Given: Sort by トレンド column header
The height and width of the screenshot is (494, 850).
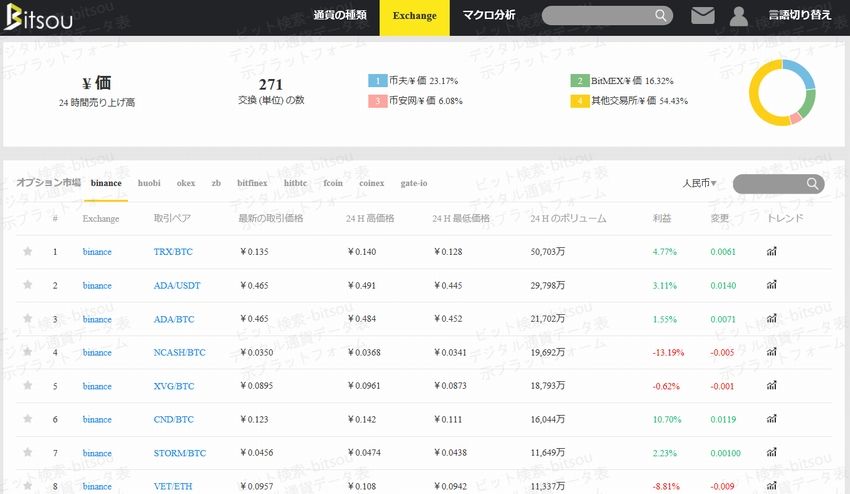Looking at the screenshot, I should [x=785, y=218].
